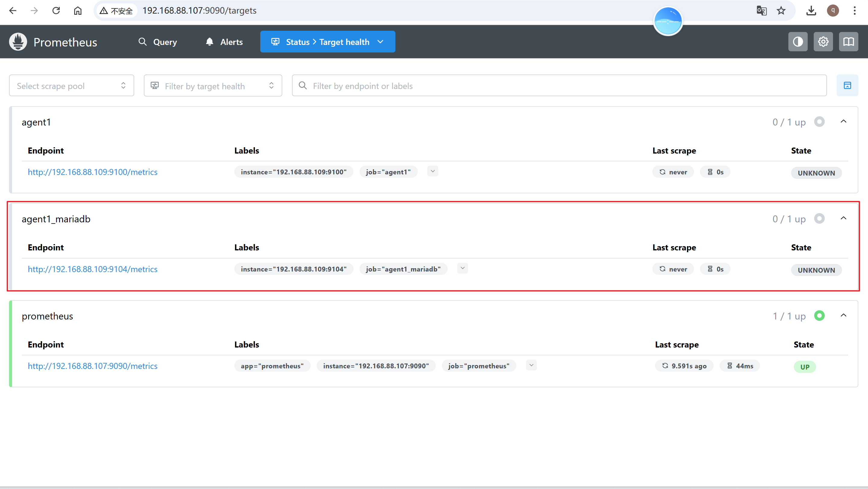This screenshot has width=868, height=489.
Task: Open the 192.168.88.107:9090 metrics endpoint link
Action: tap(93, 366)
